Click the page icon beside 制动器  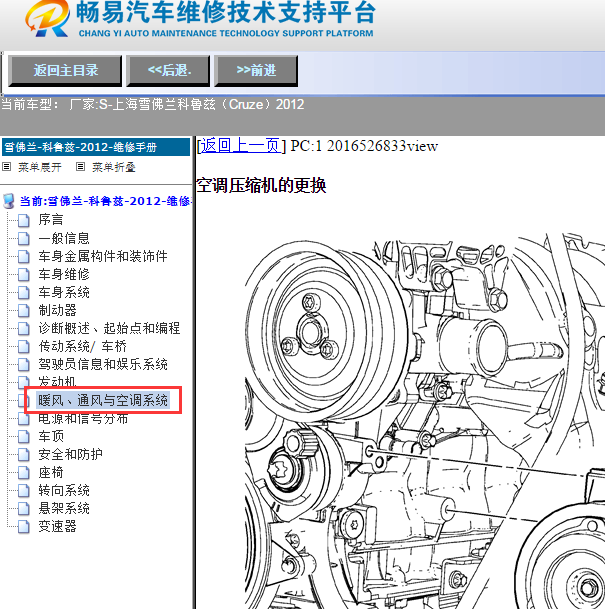coord(24,311)
